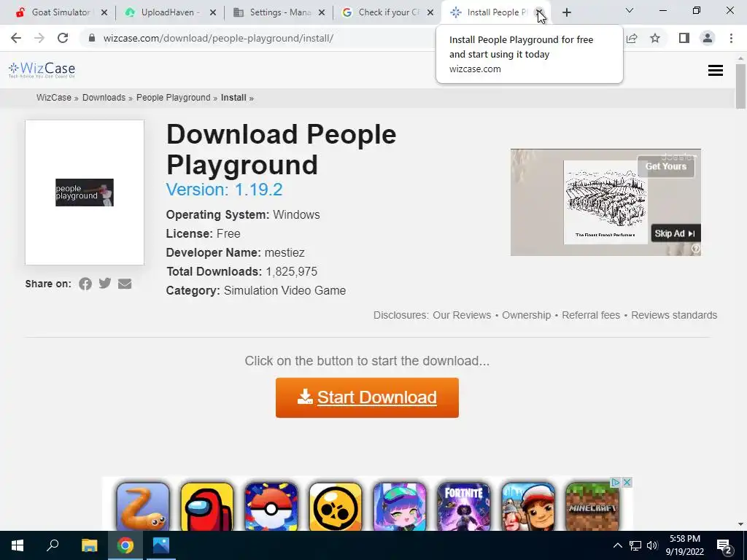The width and height of the screenshot is (747, 560).
Task: Click the Minecraft game icon
Action: pos(592,507)
